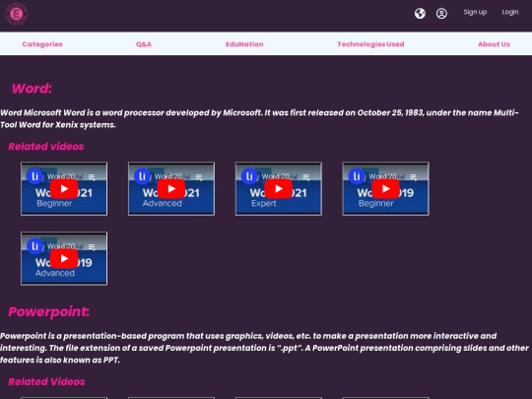Click the Powerpoint description paragraph text

[x=264, y=348]
